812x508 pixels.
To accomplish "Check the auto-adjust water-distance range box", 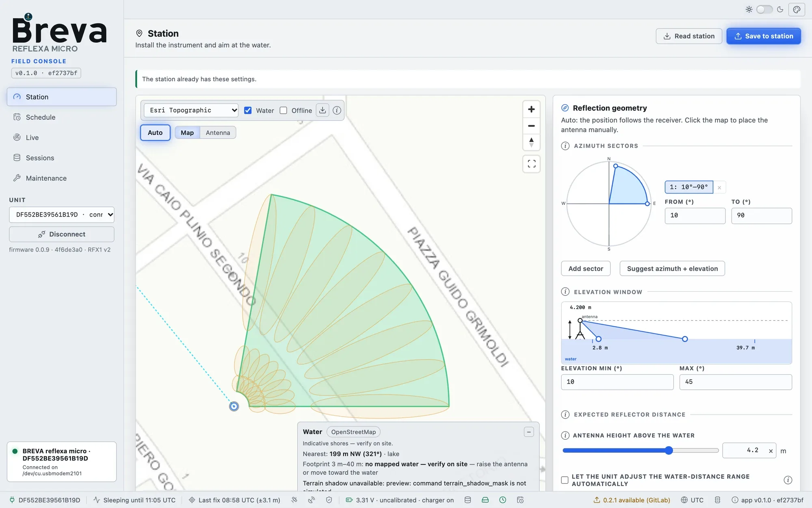I will pyautogui.click(x=565, y=480).
